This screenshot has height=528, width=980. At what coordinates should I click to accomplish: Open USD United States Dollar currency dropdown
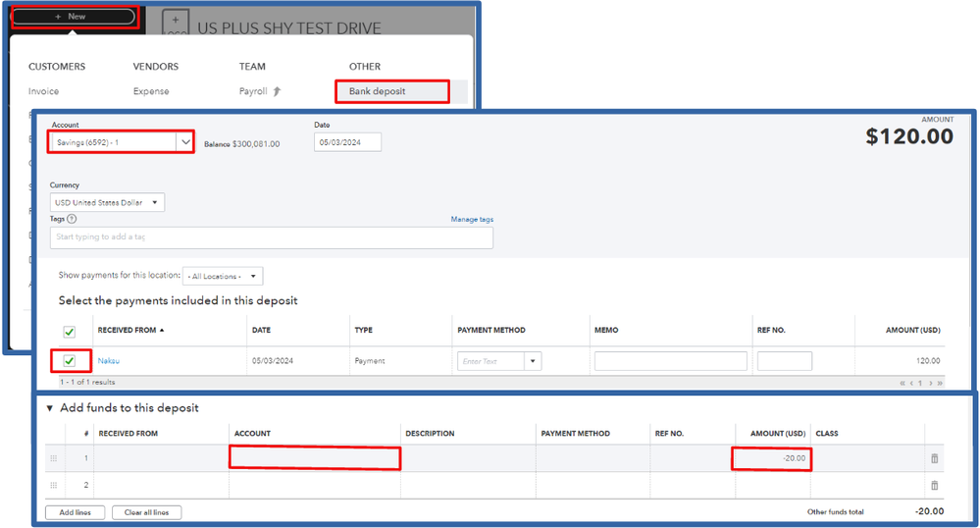pyautogui.click(x=107, y=203)
